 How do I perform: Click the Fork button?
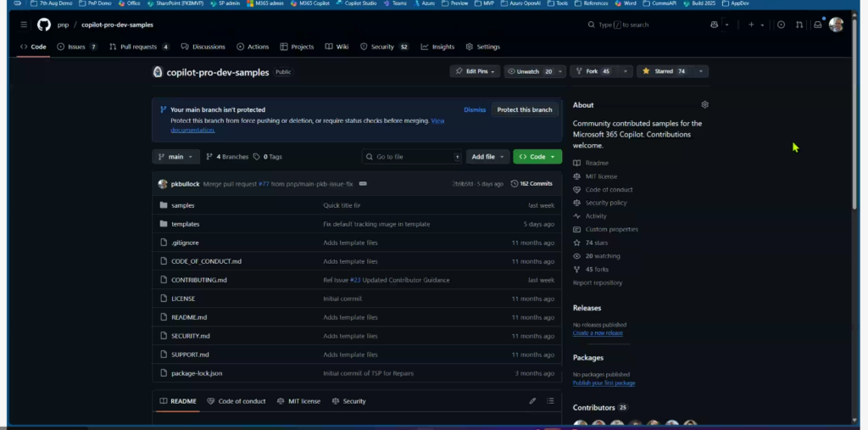click(593, 71)
